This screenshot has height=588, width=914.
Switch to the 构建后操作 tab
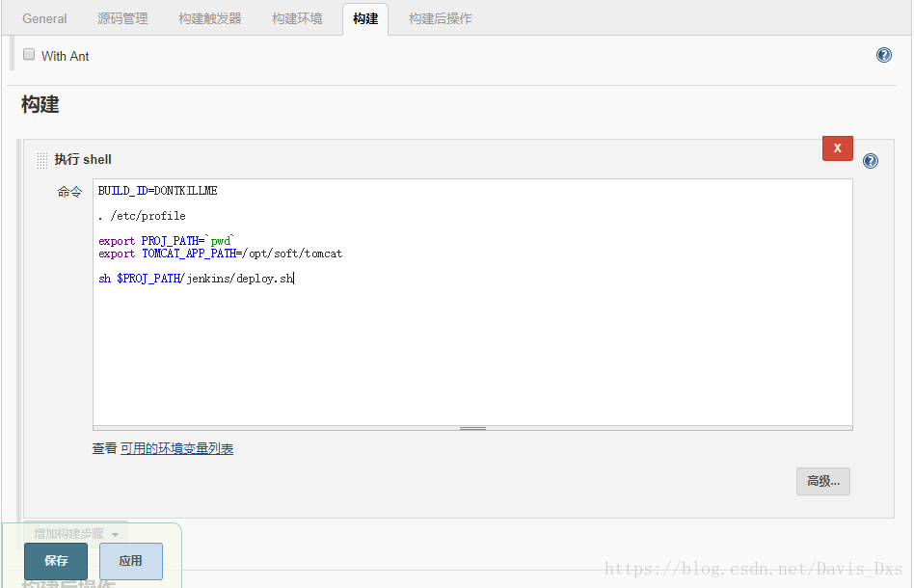(x=440, y=18)
